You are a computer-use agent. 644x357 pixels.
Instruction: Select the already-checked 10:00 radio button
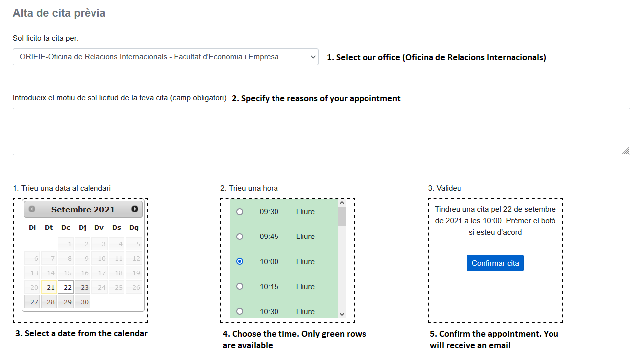(x=240, y=261)
